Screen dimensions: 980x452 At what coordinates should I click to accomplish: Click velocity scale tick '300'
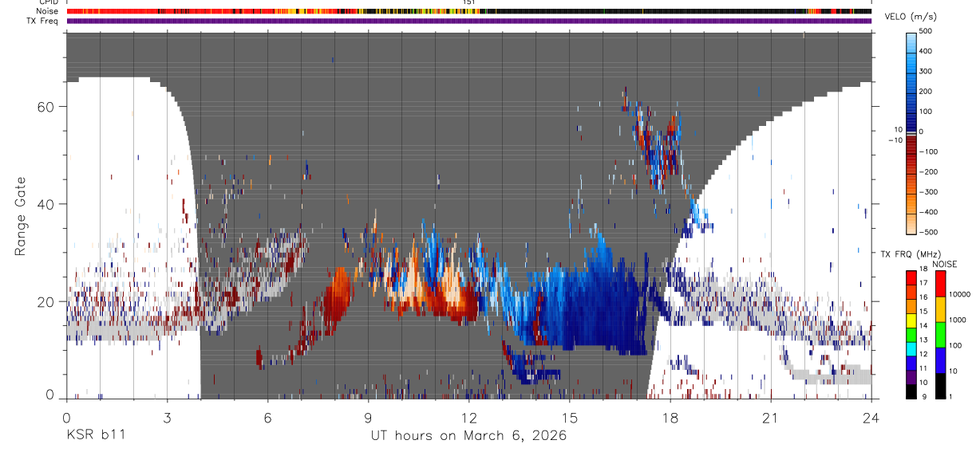[x=927, y=71]
